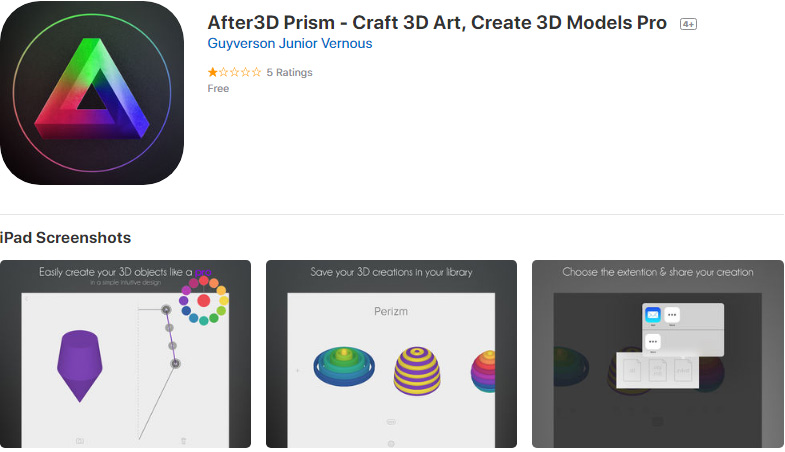This screenshot has height=452, width=785.
Task: Open the blue-green ringed disc model
Action: coord(344,366)
